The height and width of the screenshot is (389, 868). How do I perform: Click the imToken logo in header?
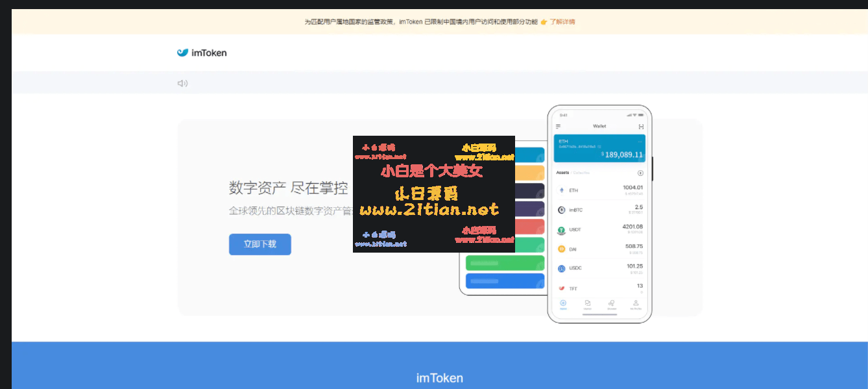pos(202,53)
